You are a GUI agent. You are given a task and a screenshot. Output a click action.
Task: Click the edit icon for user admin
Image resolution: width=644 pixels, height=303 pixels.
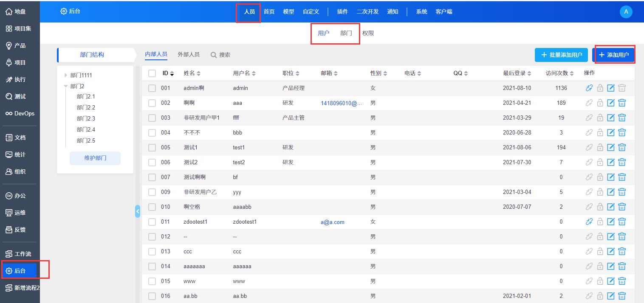point(611,88)
